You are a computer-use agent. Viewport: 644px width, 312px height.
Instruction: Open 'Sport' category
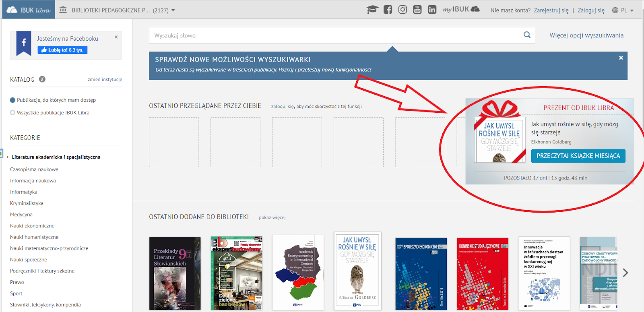pyautogui.click(x=16, y=293)
